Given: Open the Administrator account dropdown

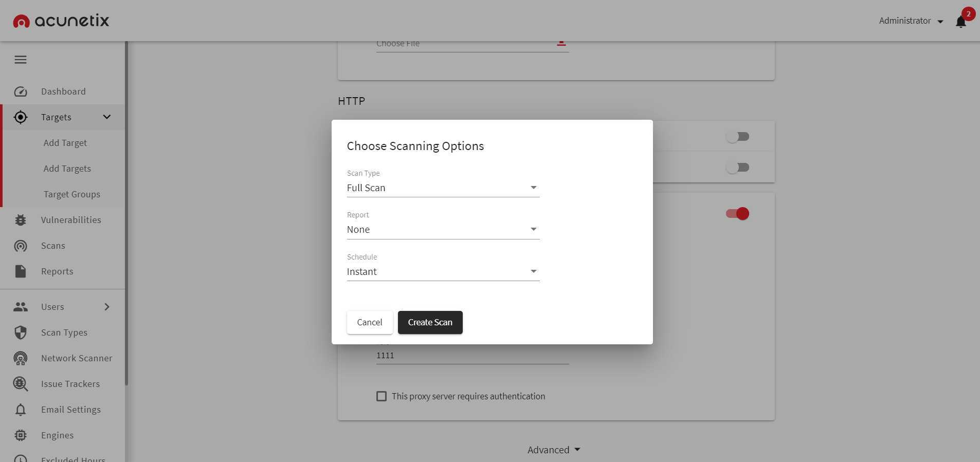Looking at the screenshot, I should pyautogui.click(x=911, y=21).
